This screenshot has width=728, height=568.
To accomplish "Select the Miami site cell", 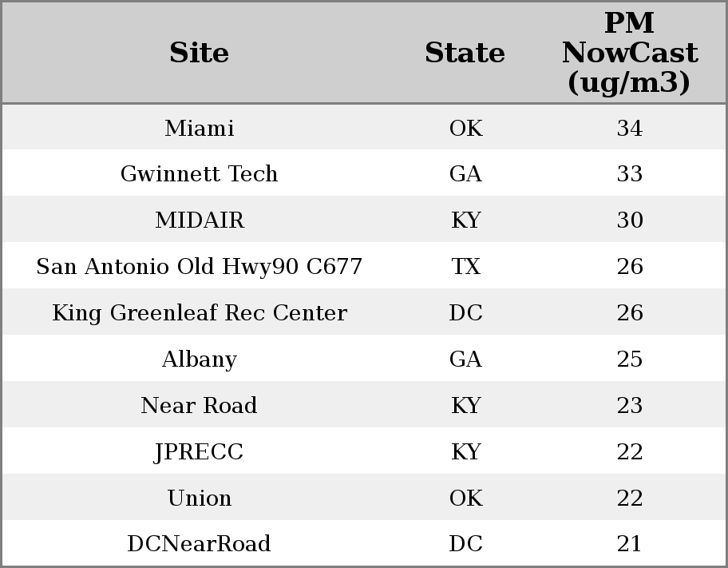I will [199, 128].
